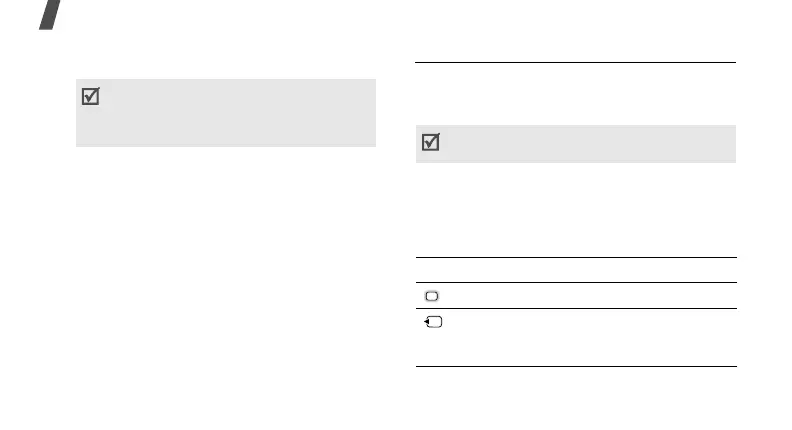This screenshot has width=792, height=430.
Task: Click the white gap above the shorter note box
Action: (x=575, y=95)
